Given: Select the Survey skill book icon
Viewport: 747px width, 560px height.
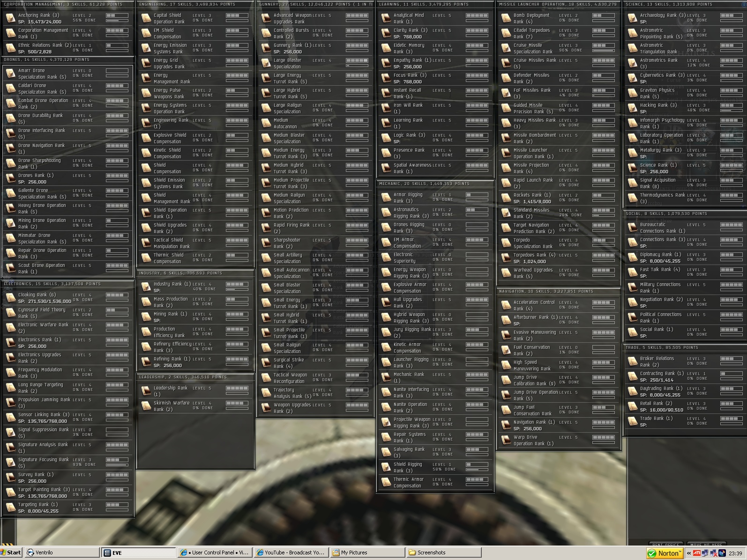Looking at the screenshot, I should 11,478.
